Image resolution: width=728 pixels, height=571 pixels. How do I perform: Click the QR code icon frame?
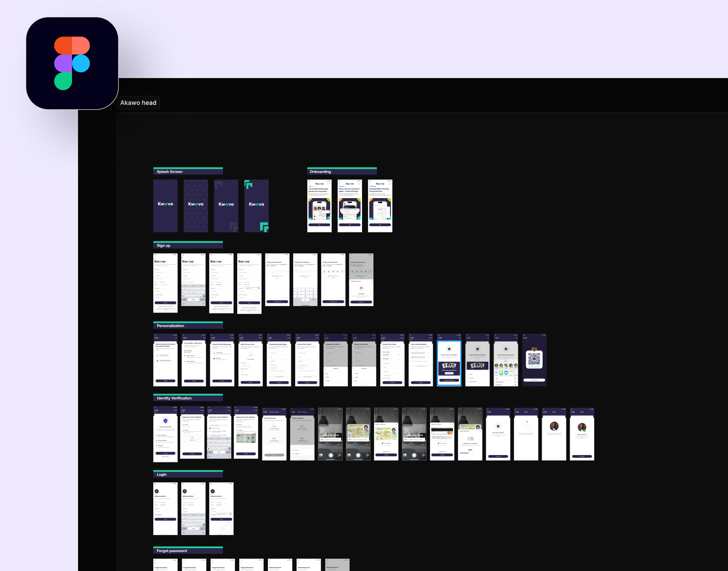pyautogui.click(x=534, y=359)
